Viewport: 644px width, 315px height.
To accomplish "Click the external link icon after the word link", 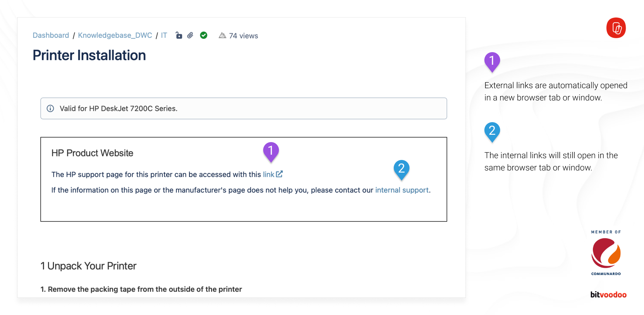I will point(279,174).
